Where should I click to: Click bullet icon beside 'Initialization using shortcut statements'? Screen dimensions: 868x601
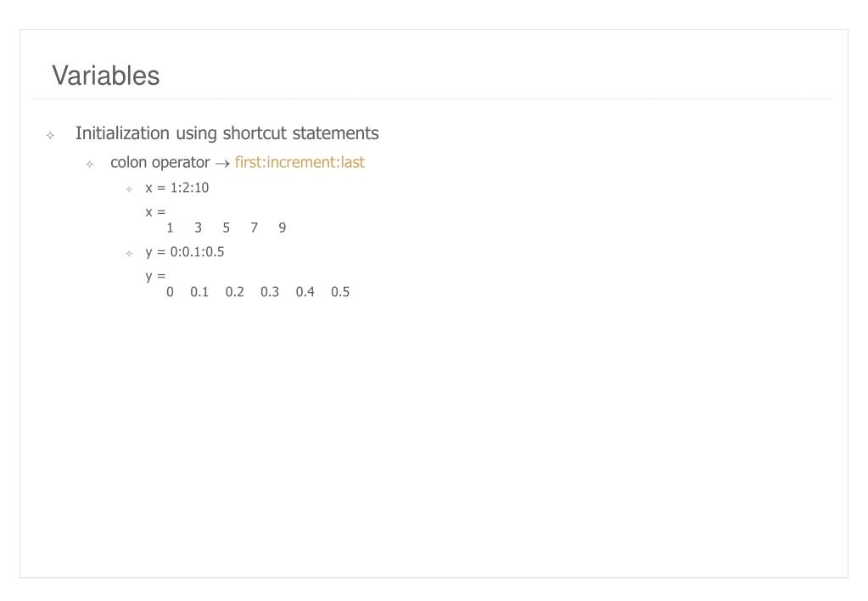pos(50,135)
